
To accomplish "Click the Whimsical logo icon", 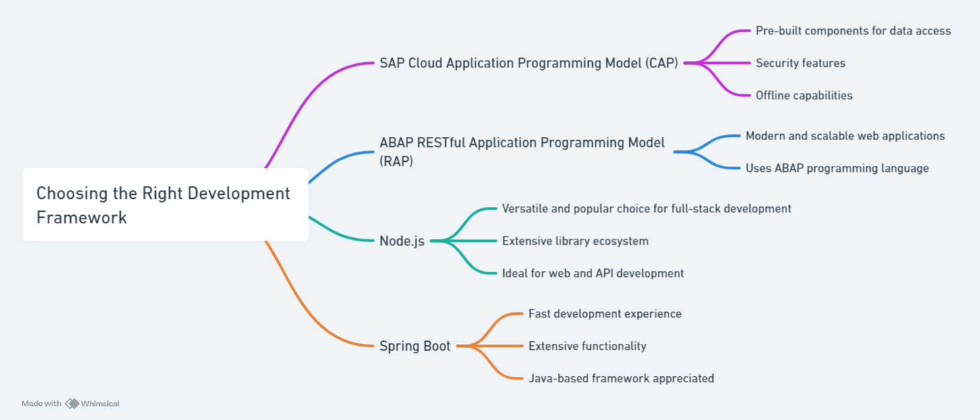I will [71, 404].
